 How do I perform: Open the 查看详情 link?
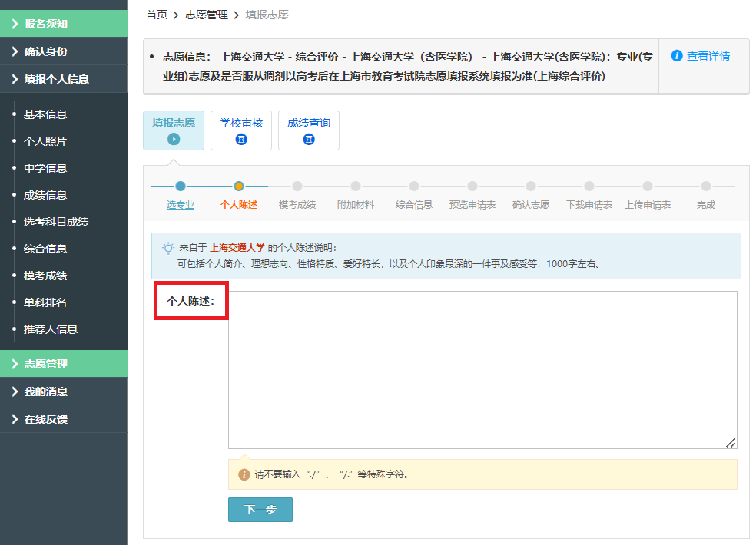tap(708, 56)
